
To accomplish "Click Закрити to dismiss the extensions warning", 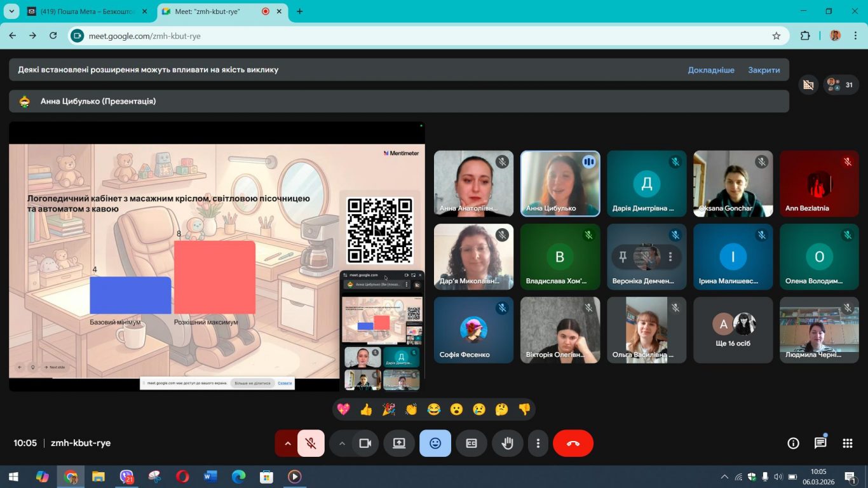I will [x=764, y=70].
